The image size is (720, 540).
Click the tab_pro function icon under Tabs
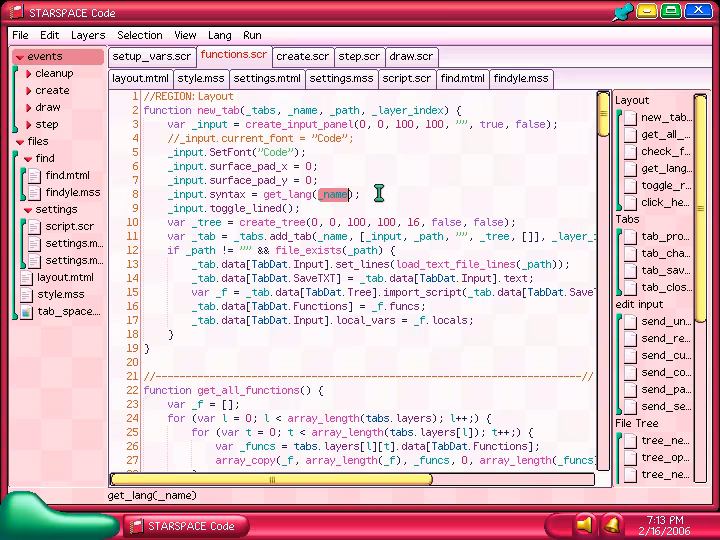tap(630, 237)
